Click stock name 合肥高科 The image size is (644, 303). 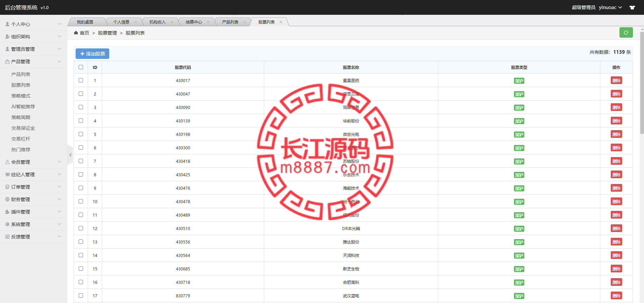[x=351, y=282]
